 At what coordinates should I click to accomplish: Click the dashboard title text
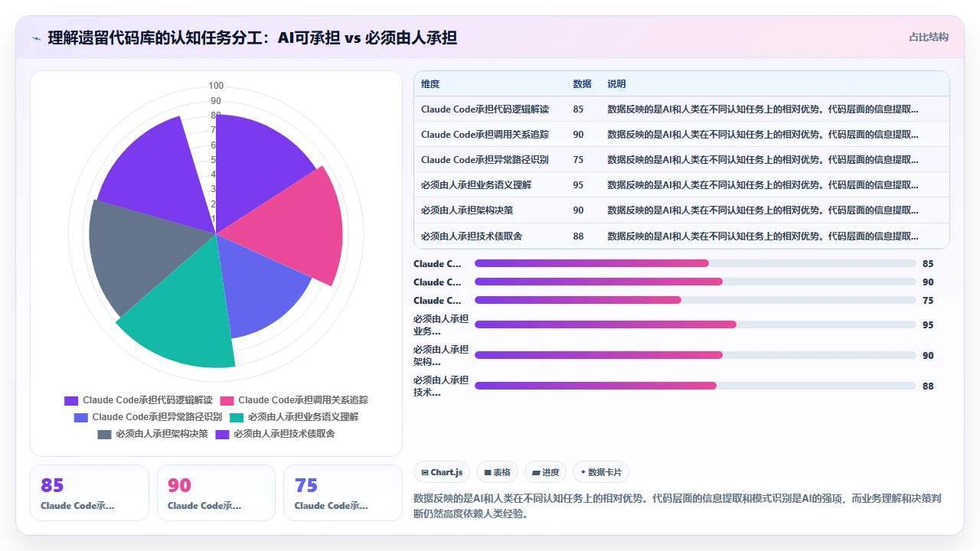point(253,38)
